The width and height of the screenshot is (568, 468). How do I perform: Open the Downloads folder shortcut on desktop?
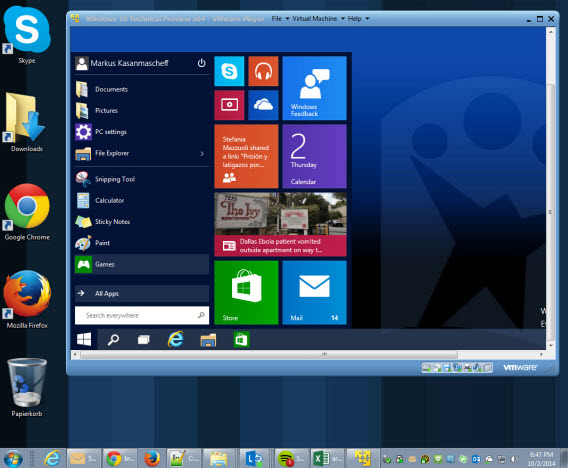(25, 122)
